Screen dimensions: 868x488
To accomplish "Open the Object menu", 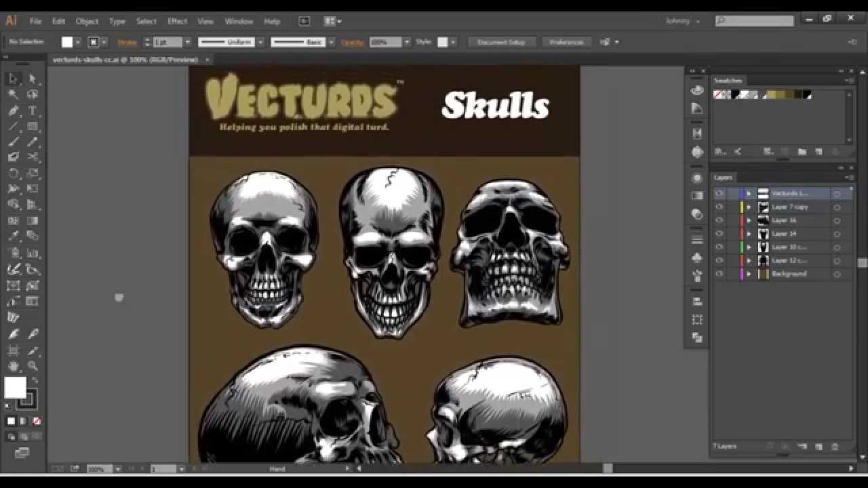I will [87, 21].
